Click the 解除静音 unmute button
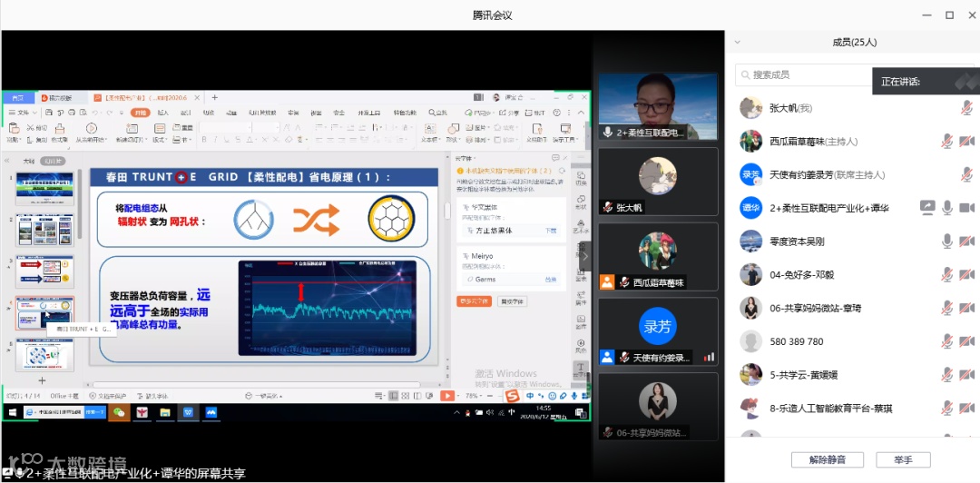Image resolution: width=980 pixels, height=483 pixels. (828, 460)
